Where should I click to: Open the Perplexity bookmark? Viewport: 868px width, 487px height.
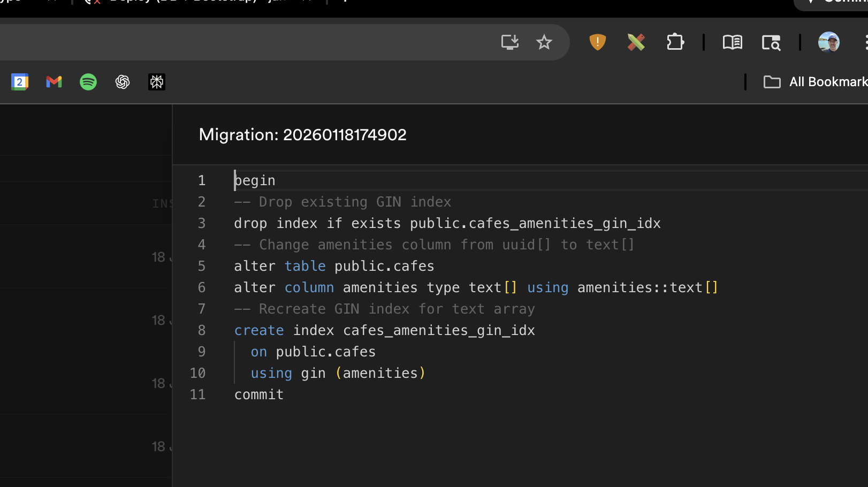(157, 82)
